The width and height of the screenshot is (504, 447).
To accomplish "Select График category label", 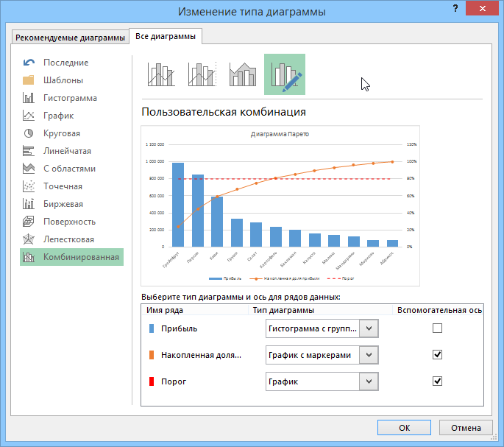I will pos(59,116).
